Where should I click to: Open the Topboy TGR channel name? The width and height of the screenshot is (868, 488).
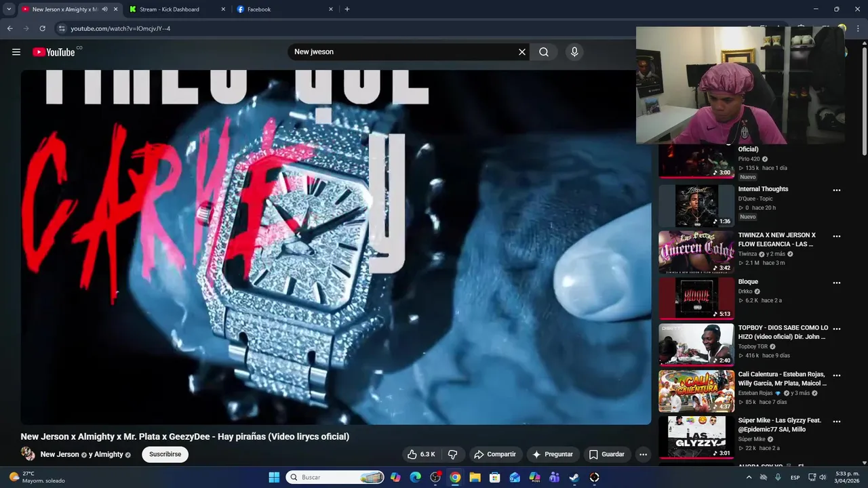click(753, 346)
